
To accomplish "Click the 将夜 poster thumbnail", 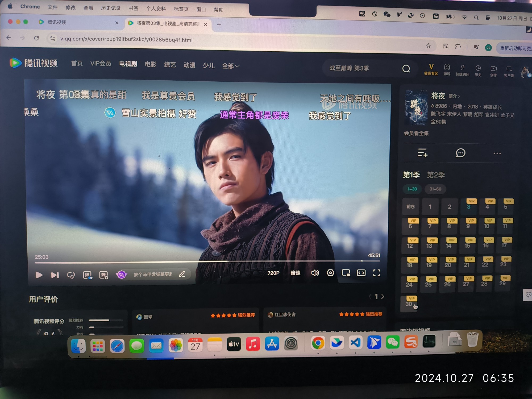I will pos(416,107).
